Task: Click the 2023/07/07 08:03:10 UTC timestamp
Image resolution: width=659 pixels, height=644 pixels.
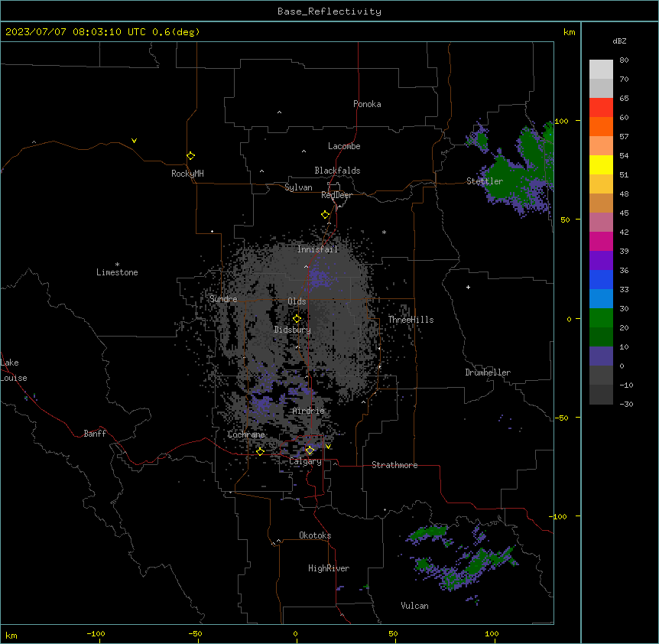Action: click(76, 32)
